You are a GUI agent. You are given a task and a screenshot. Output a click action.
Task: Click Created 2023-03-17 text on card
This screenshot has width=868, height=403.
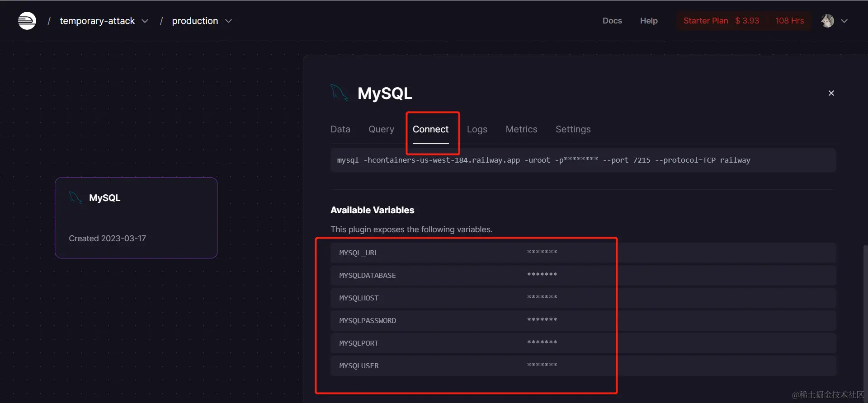tap(107, 239)
